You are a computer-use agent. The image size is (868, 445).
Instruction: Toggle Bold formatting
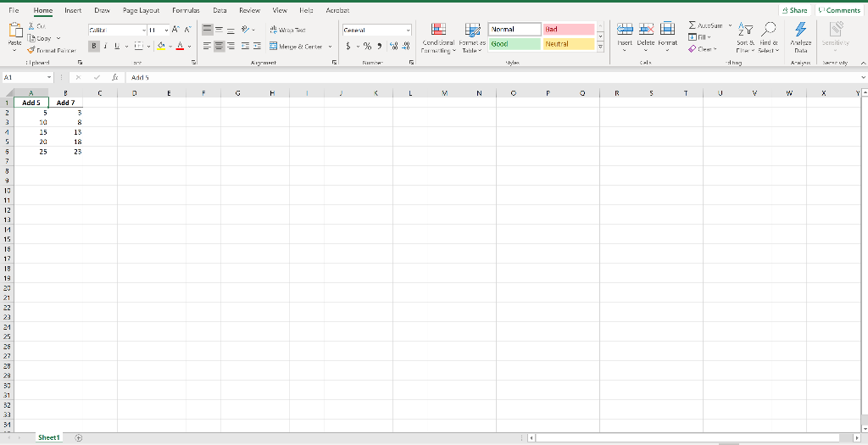pos(94,46)
